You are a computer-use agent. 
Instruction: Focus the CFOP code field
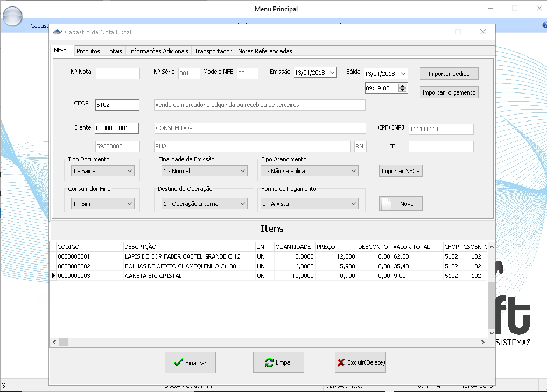click(x=117, y=105)
